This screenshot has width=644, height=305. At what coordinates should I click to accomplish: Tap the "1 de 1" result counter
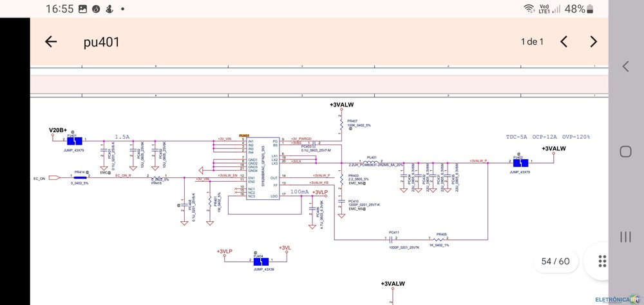(x=533, y=42)
